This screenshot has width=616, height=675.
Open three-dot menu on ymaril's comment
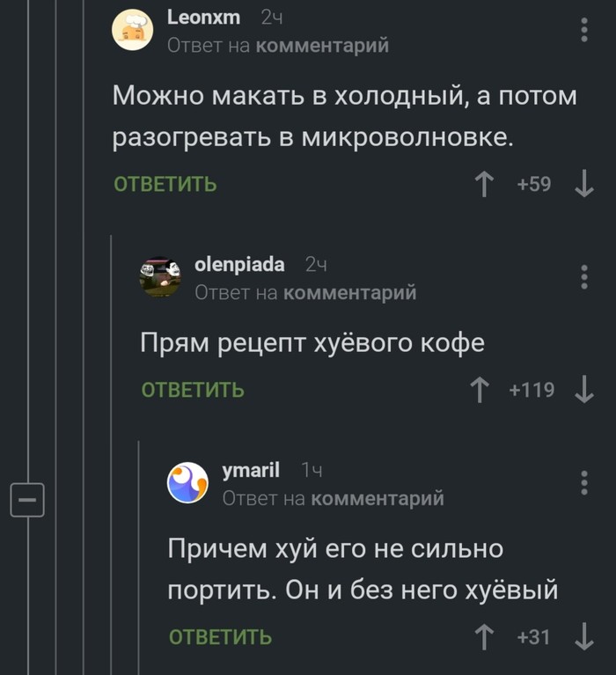[x=584, y=482]
